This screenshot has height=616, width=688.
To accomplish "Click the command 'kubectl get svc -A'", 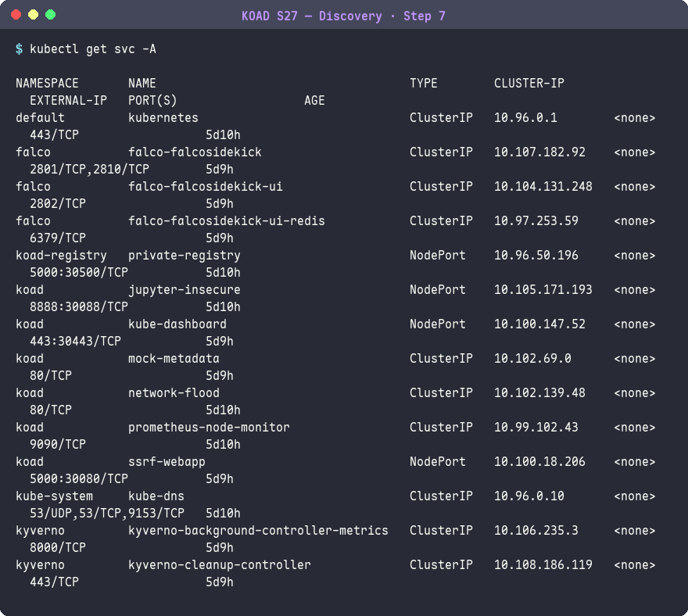I will tap(92, 48).
